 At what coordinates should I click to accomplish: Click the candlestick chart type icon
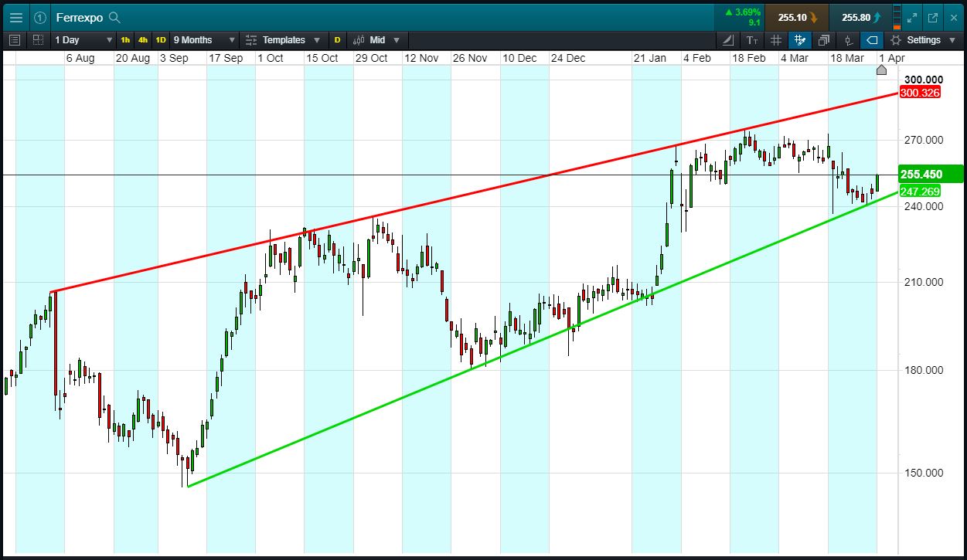click(x=359, y=40)
